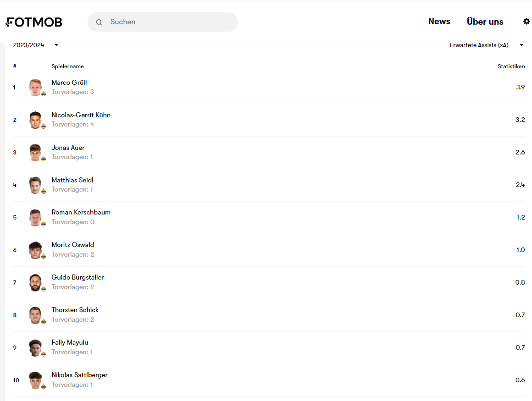The image size is (532, 401).
Task: Click the 3.2 xA value
Action: click(520, 120)
